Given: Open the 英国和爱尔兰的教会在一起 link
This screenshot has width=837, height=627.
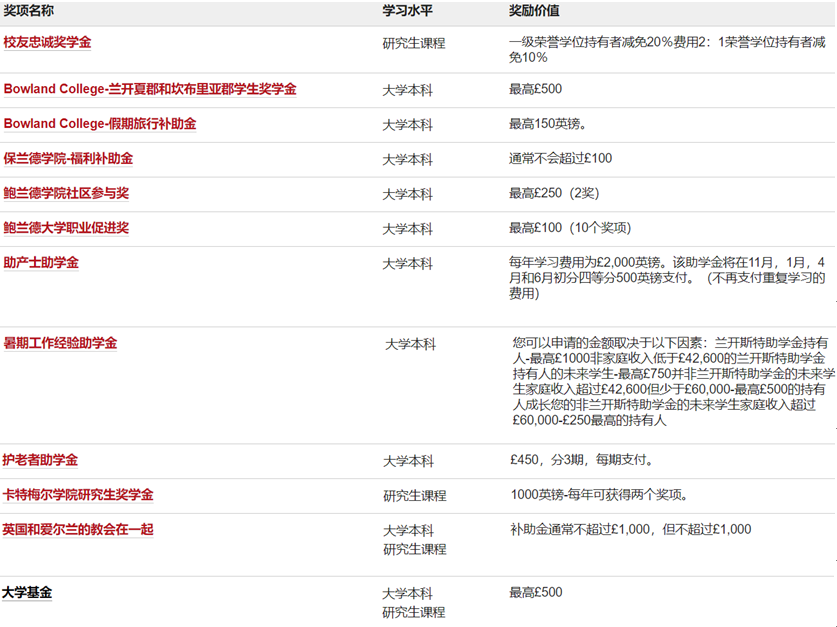Looking at the screenshot, I should [78, 529].
